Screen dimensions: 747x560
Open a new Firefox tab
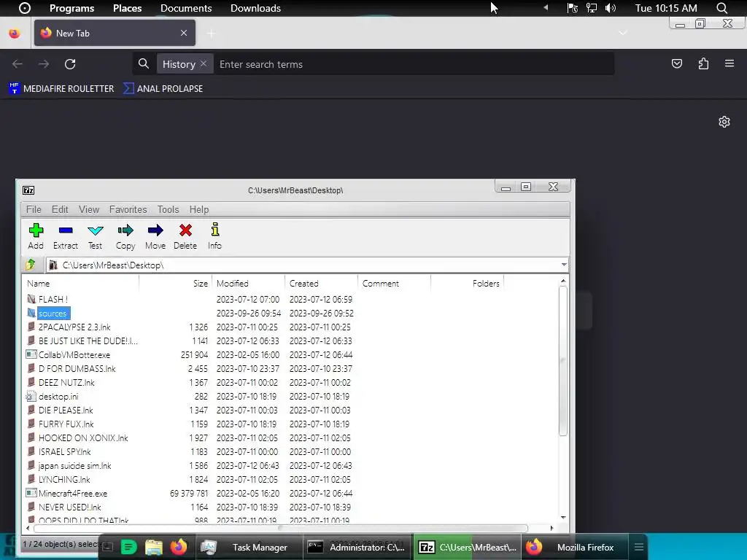[x=211, y=34]
